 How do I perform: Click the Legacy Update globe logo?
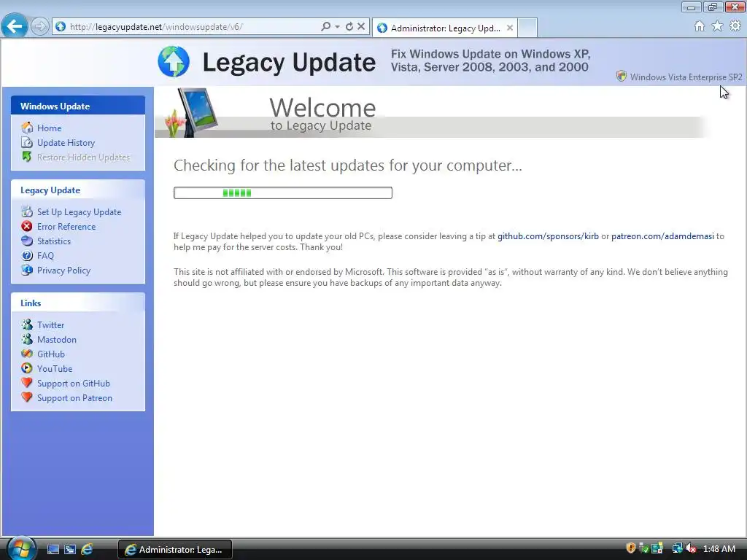(x=174, y=61)
